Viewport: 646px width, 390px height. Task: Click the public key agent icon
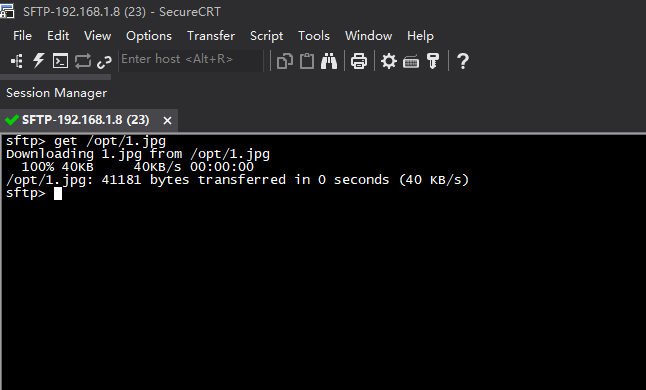(433, 61)
